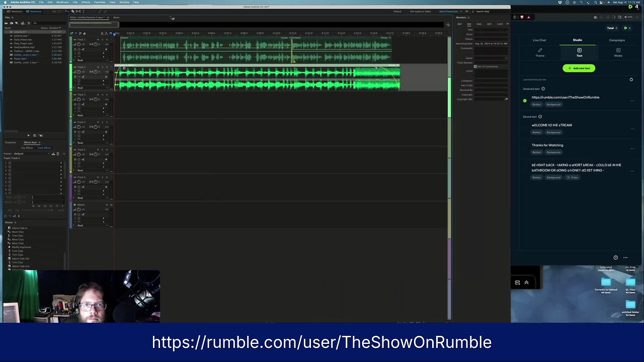Mute Track 2 with its M button
Image resolution: width=644 pixels, height=362 pixels.
click(x=98, y=67)
